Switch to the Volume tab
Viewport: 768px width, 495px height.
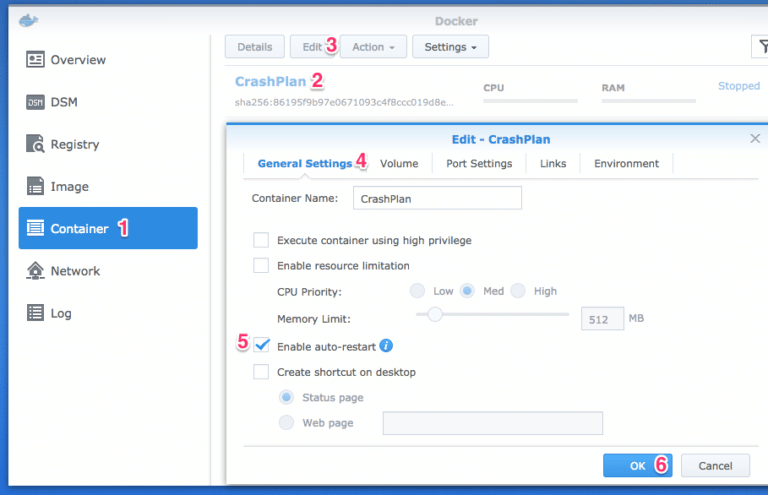tap(399, 164)
